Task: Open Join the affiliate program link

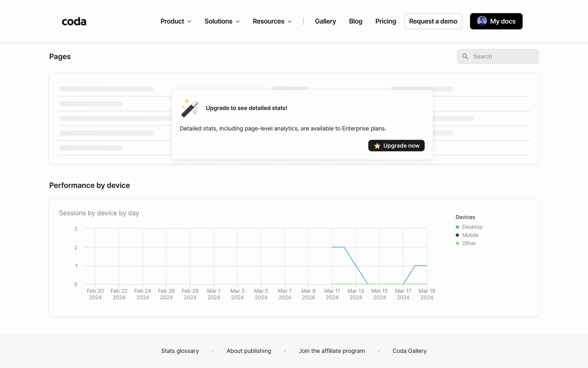Action: click(x=332, y=351)
